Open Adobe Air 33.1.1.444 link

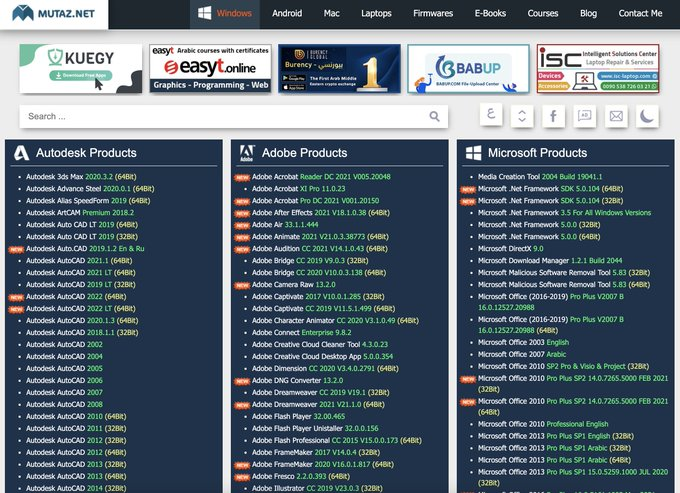pos(285,225)
